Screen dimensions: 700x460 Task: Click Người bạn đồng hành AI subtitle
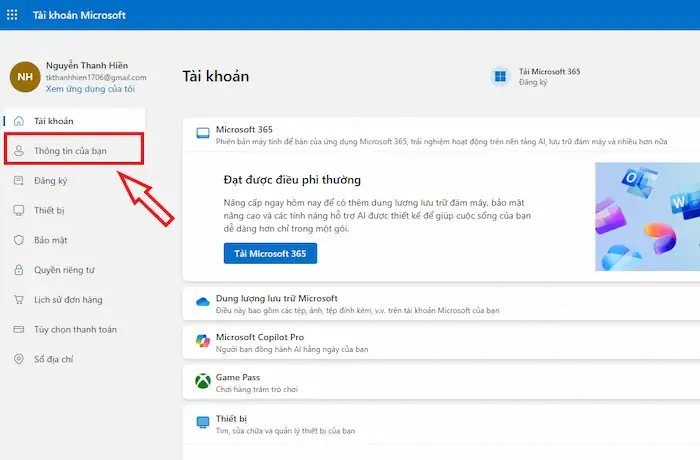[292, 349]
